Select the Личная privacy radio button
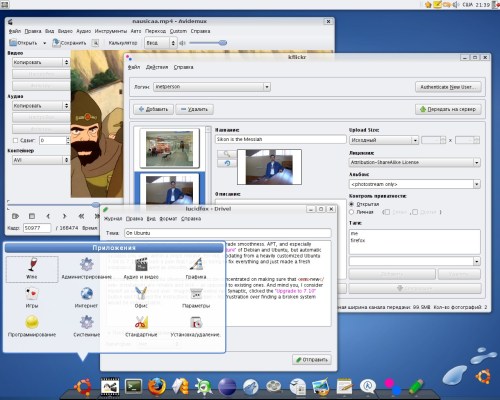500x400 pixels. pyautogui.click(x=351, y=212)
